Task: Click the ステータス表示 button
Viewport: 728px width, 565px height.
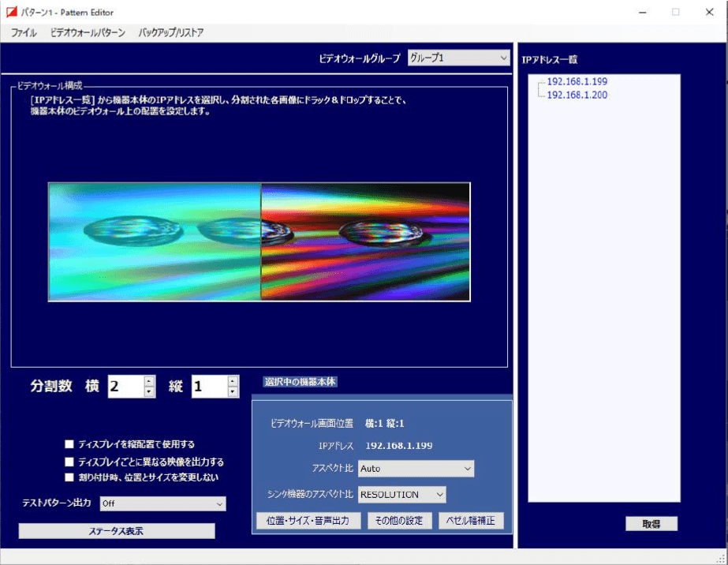Action: point(117,531)
